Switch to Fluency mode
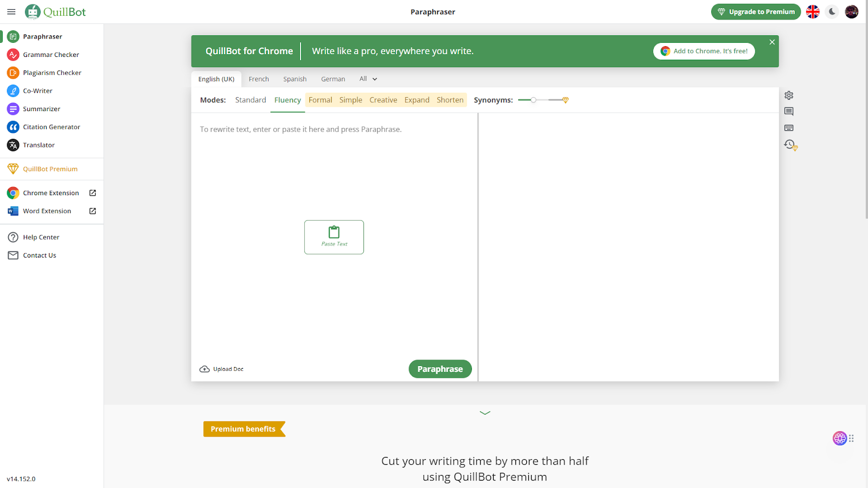The image size is (868, 488). pos(288,100)
